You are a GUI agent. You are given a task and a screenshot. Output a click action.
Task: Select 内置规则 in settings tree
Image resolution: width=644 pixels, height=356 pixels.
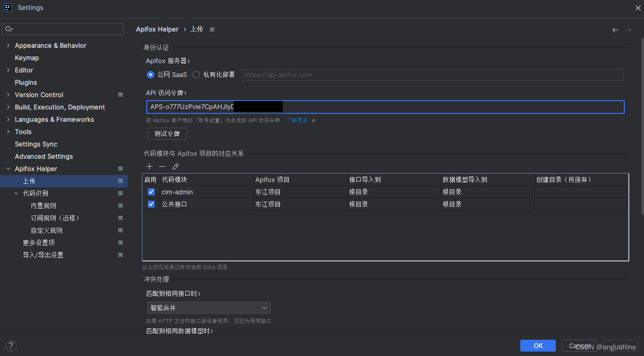tap(43, 206)
